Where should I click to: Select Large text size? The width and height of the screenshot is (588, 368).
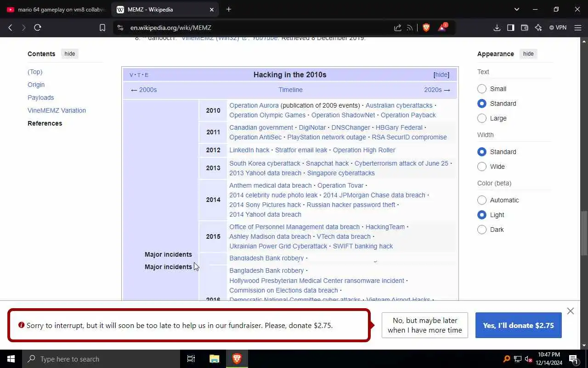pos(482,118)
